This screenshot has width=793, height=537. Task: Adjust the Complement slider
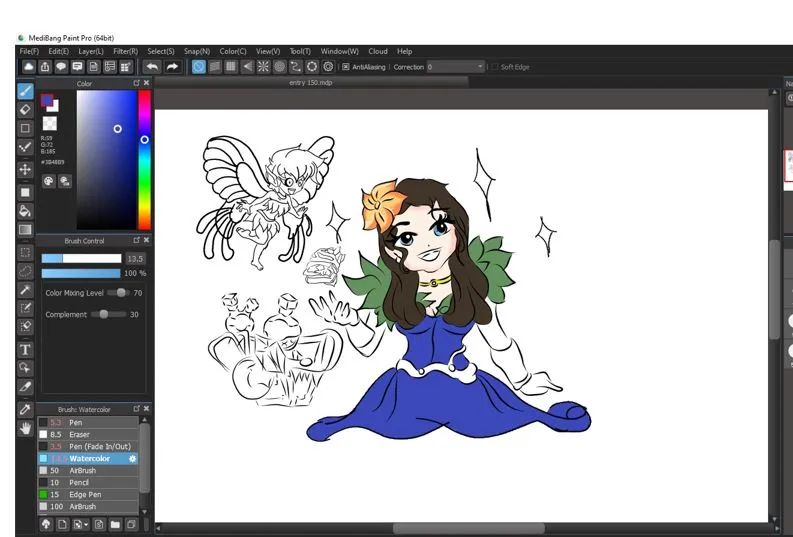pos(108,314)
